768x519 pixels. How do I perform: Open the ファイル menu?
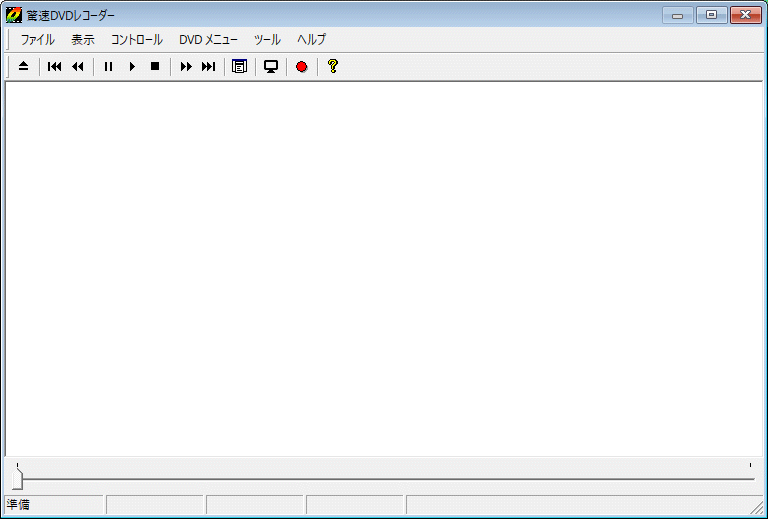coord(38,40)
